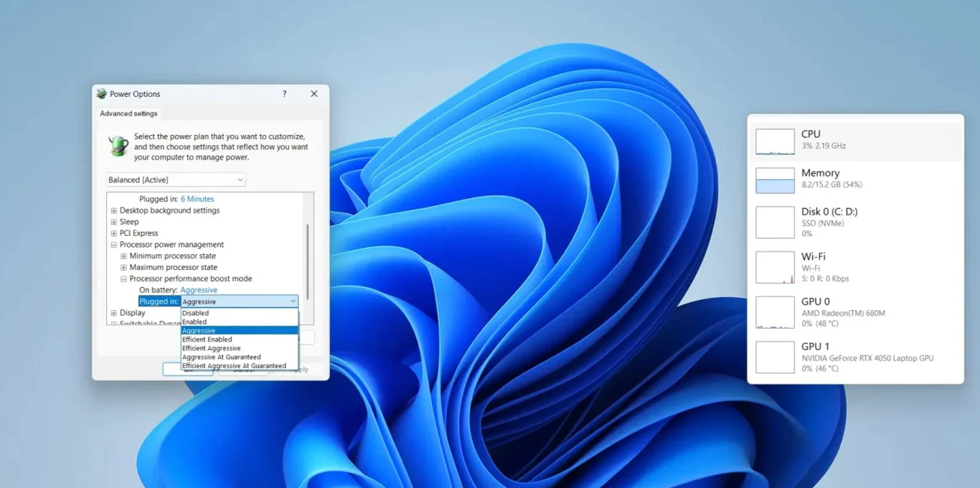The height and width of the screenshot is (488, 980).
Task: Expand Maximum processor state
Action: [x=123, y=268]
